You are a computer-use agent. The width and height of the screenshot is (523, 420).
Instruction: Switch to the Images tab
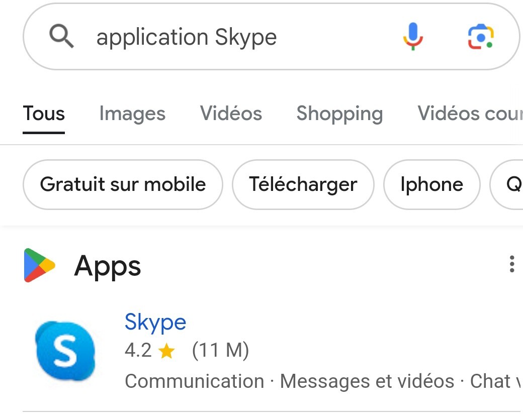point(132,114)
